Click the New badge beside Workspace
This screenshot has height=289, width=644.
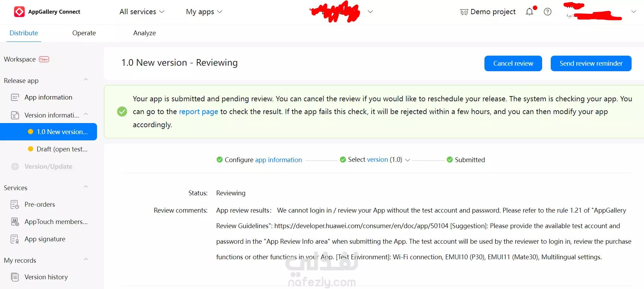coord(44,59)
